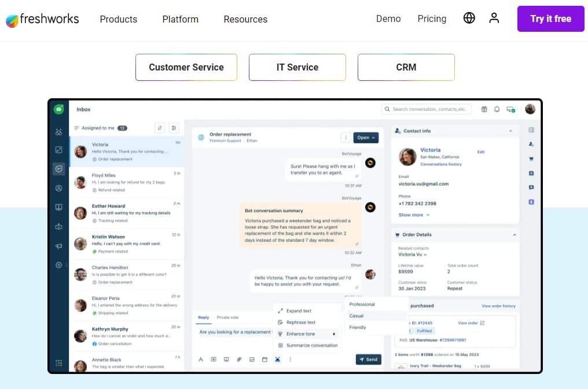Choose Summarize conversation option
588x389 pixels.
[307, 346]
